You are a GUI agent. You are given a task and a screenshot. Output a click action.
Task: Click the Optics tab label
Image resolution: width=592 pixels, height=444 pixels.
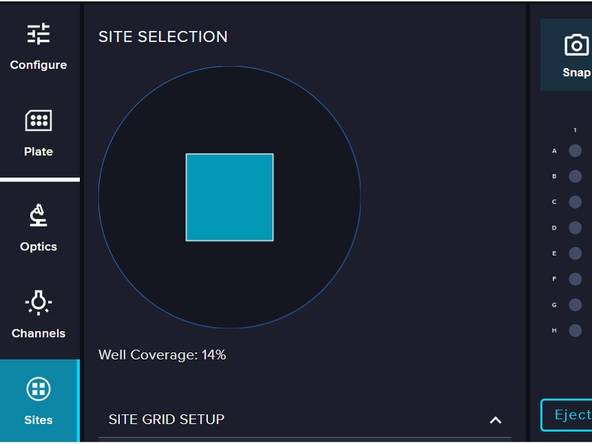(x=39, y=247)
